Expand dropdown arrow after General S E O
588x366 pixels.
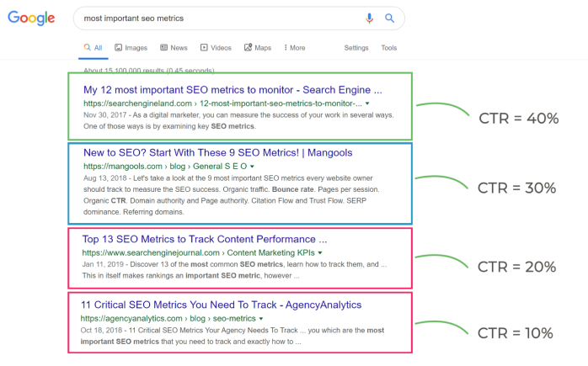click(x=252, y=167)
